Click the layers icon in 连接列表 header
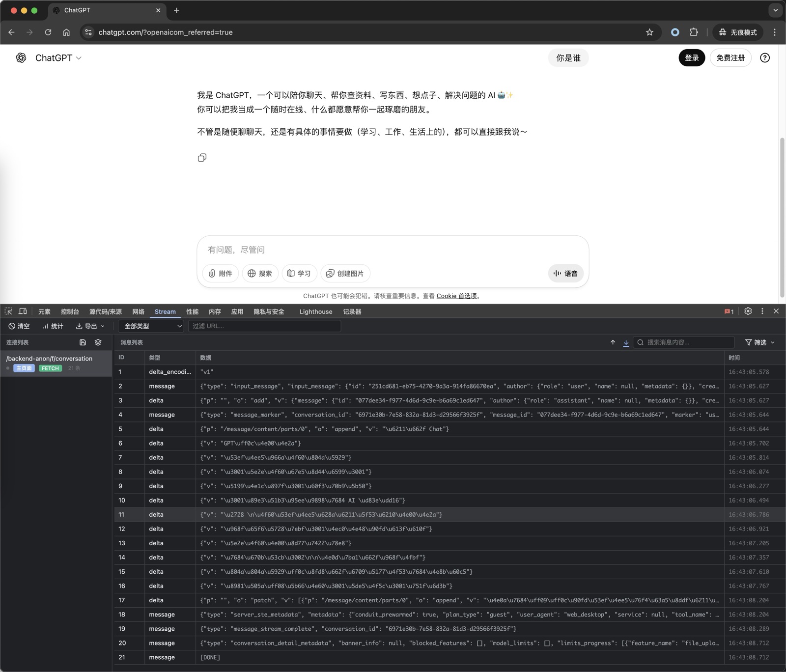This screenshot has height=672, width=786. click(x=98, y=342)
